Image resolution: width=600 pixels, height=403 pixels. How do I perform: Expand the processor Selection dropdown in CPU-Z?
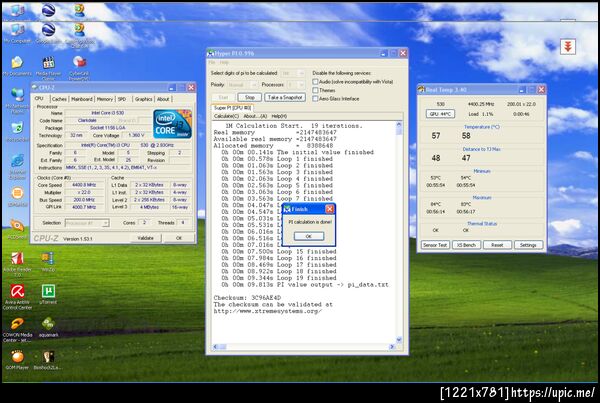87,223
